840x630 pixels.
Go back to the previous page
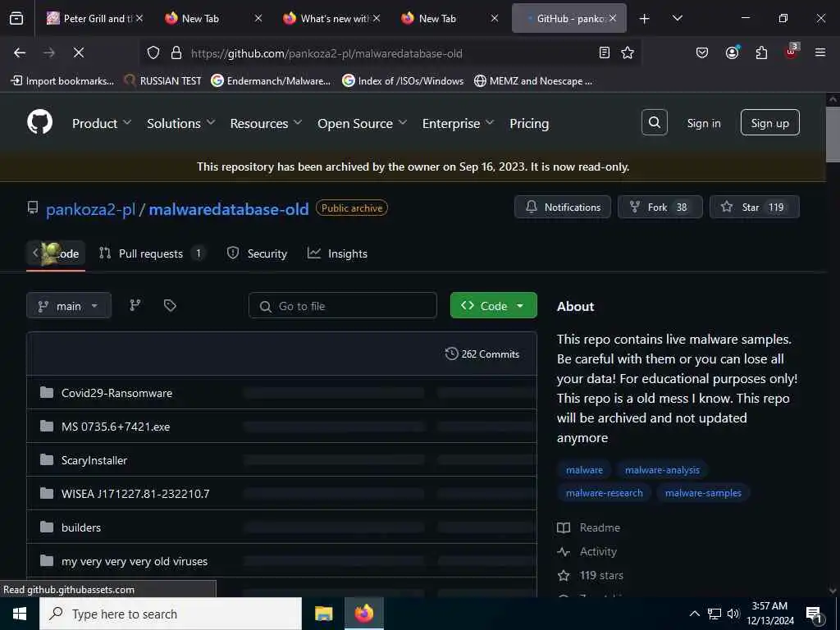[x=20, y=52]
